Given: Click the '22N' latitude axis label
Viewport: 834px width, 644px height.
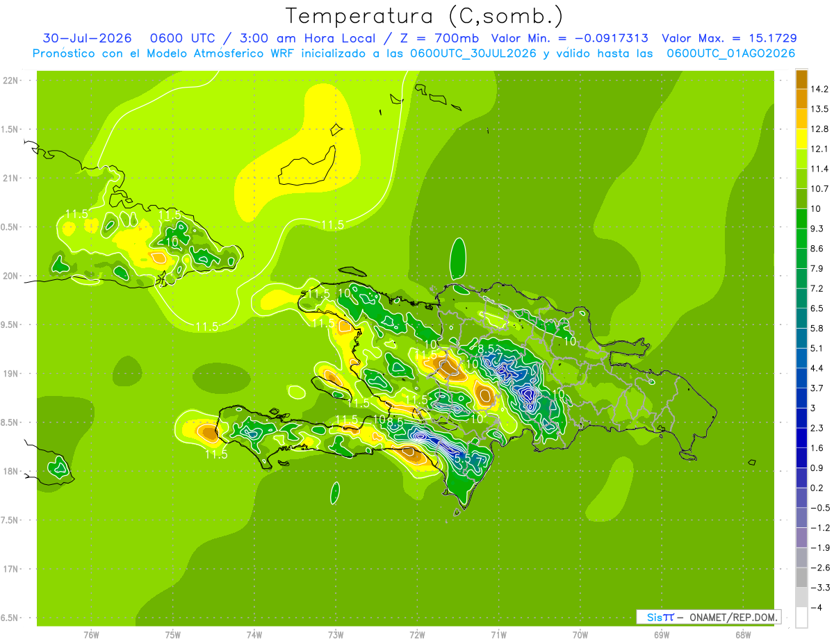Looking at the screenshot, I should pyautogui.click(x=11, y=81).
